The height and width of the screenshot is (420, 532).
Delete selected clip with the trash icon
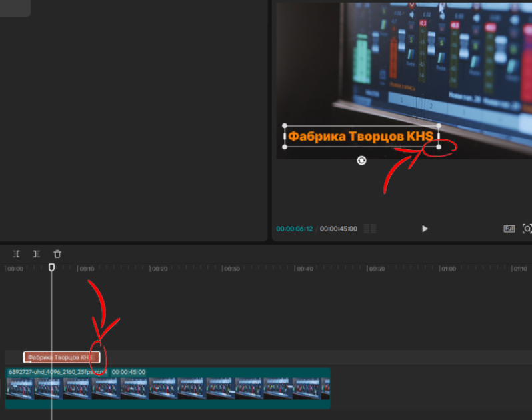pyautogui.click(x=57, y=254)
